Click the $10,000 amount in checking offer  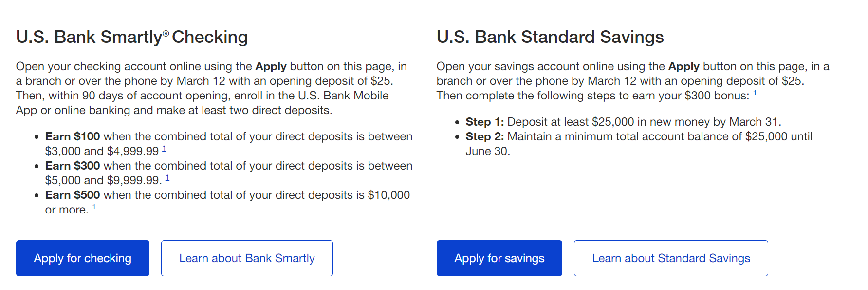(389, 195)
